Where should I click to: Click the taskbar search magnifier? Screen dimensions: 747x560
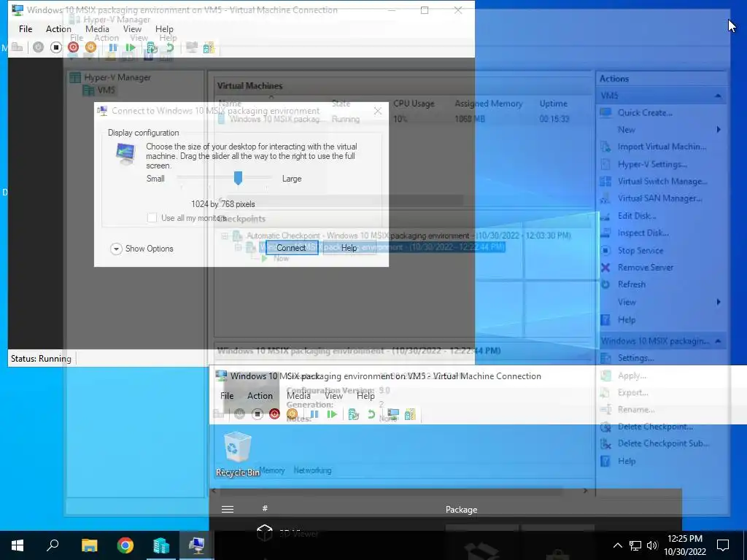53,545
